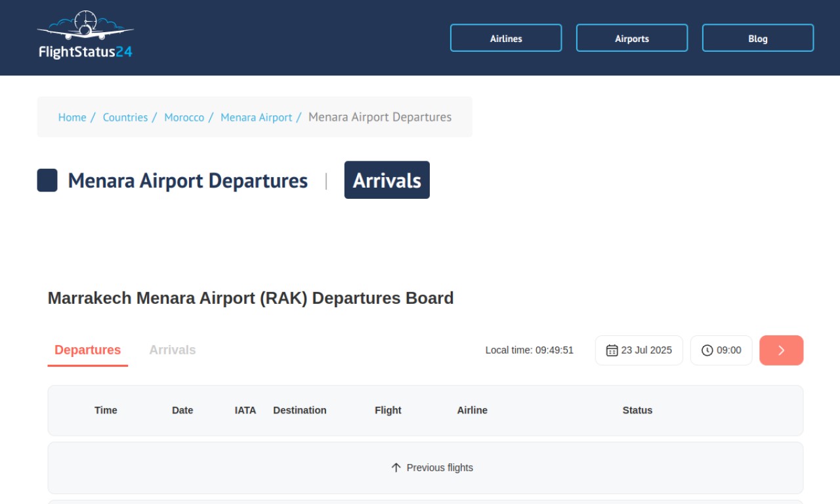
Task: Click the large Arrivals heading button
Action: click(387, 180)
